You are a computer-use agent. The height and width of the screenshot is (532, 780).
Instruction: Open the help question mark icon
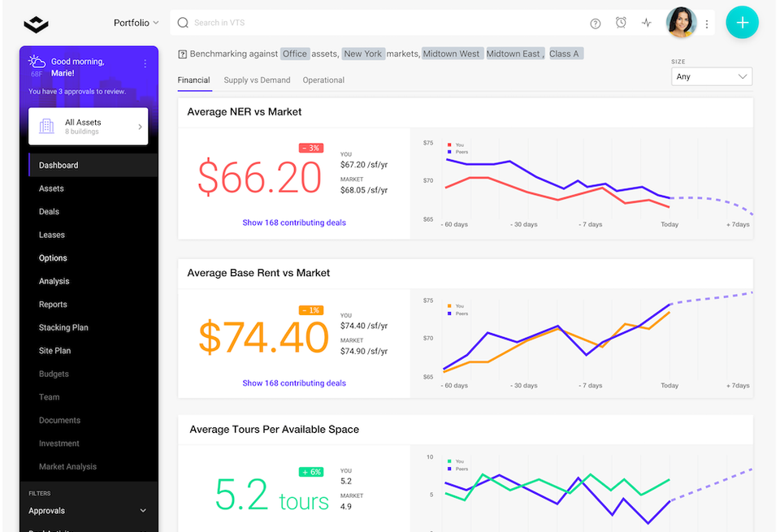pyautogui.click(x=595, y=24)
